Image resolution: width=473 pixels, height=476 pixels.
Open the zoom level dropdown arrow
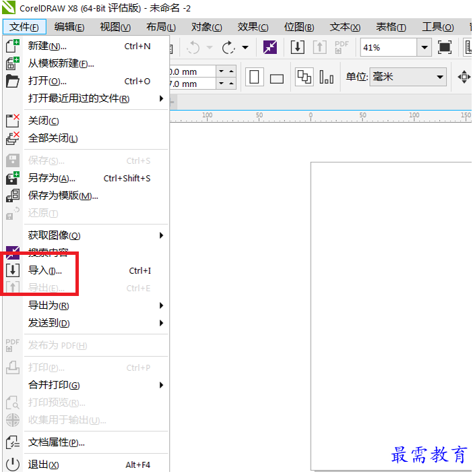[x=424, y=47]
